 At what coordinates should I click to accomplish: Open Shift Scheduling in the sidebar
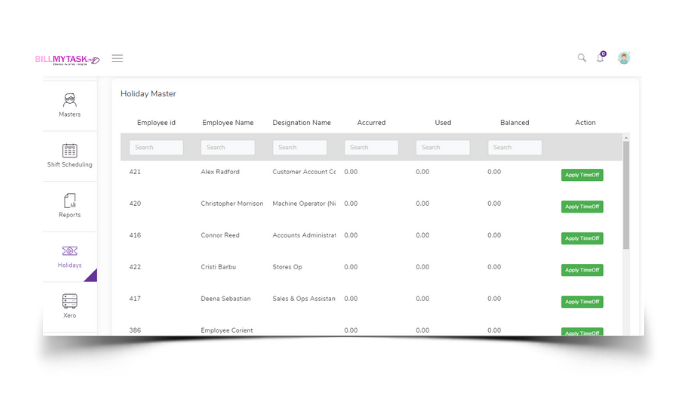pyautogui.click(x=70, y=155)
